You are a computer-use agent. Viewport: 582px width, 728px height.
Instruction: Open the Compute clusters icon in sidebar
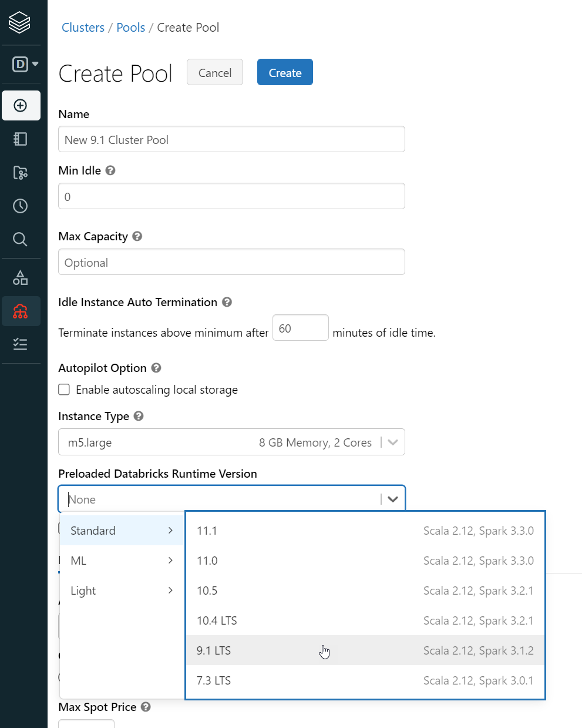(x=21, y=311)
